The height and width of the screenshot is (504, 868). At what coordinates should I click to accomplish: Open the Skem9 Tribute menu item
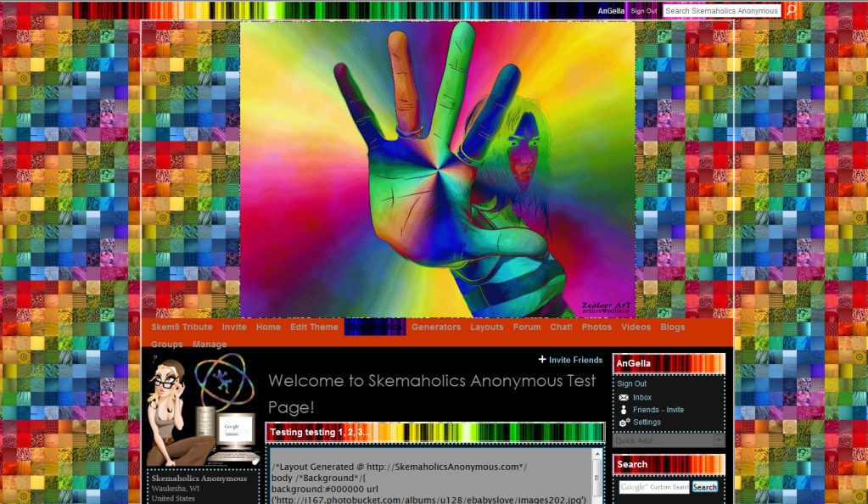[182, 328]
